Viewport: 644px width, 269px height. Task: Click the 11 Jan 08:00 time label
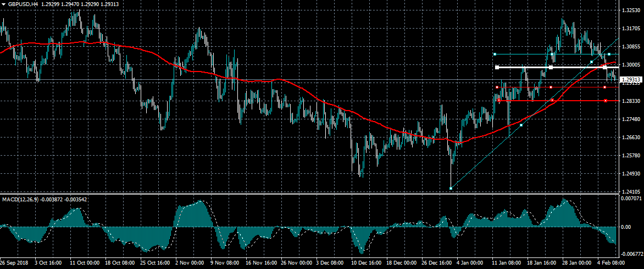(507, 262)
